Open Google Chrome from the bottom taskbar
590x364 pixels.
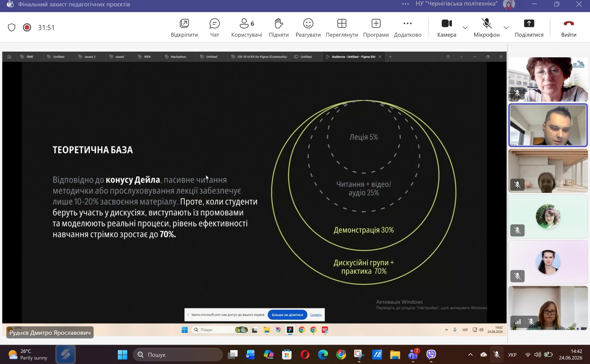click(x=341, y=354)
